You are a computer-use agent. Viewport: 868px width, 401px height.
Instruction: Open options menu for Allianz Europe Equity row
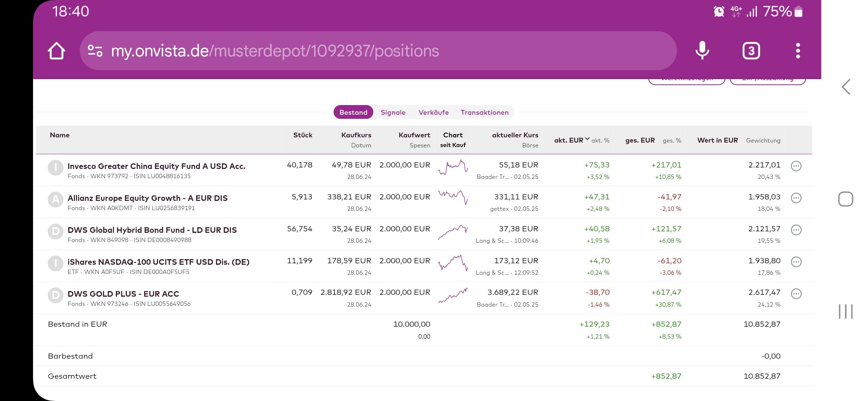[796, 198]
